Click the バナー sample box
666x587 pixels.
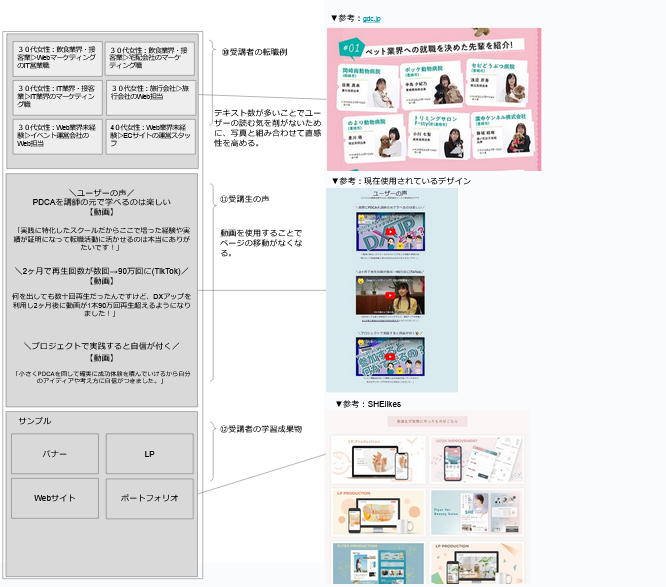(x=55, y=453)
